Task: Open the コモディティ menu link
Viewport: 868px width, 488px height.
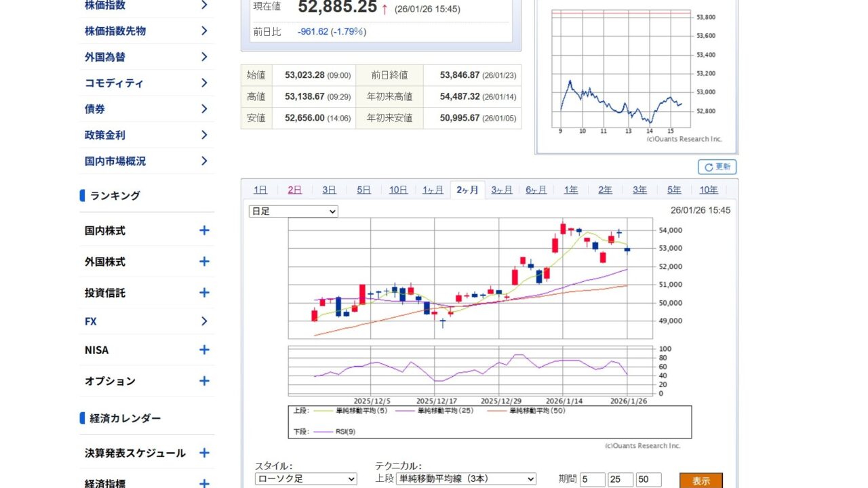Action: click(114, 83)
